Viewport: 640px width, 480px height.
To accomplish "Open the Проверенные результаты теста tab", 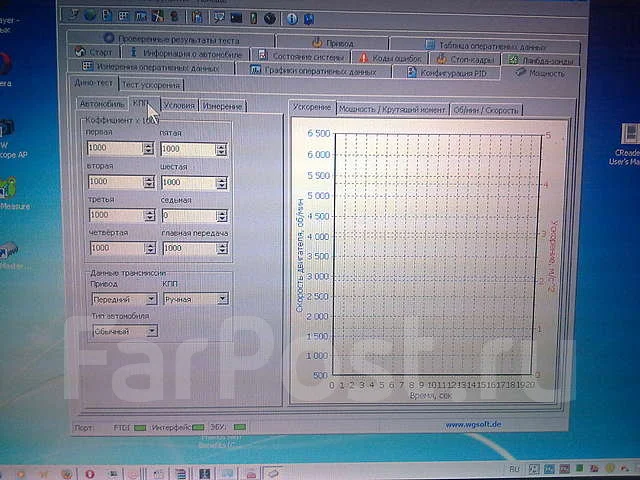I will pyautogui.click(x=171, y=39).
